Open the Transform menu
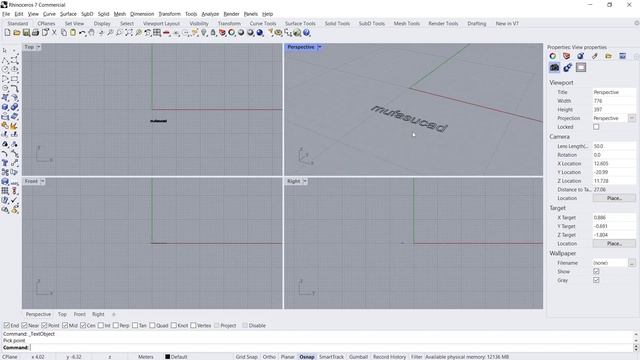Image resolution: width=640 pixels, height=360 pixels. 169,14
